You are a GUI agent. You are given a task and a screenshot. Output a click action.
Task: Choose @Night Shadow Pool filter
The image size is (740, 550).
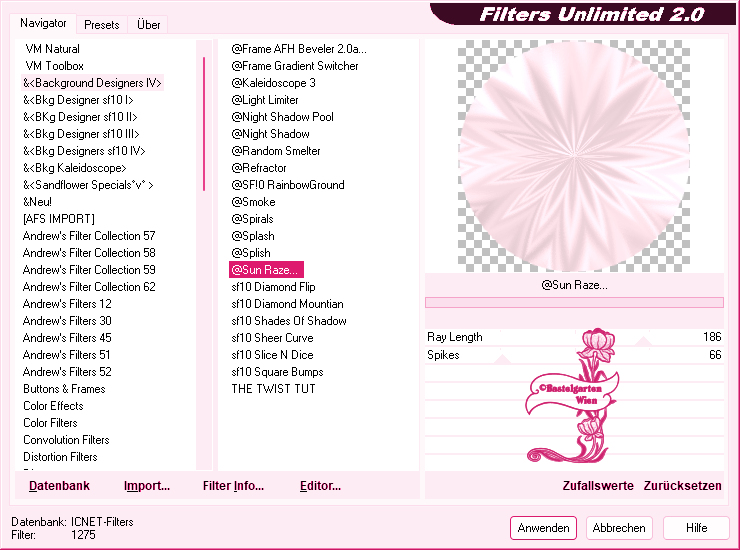(x=282, y=117)
